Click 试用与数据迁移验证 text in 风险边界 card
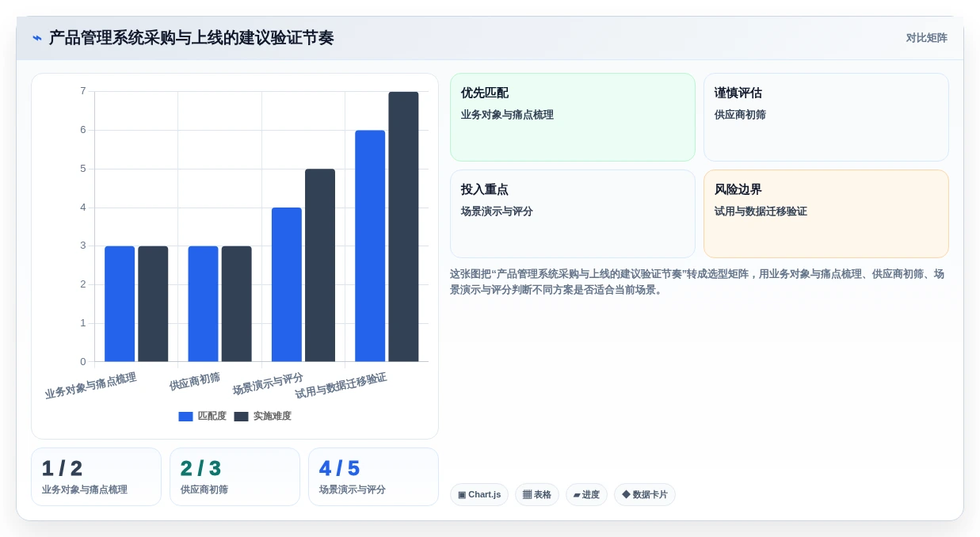The width and height of the screenshot is (980, 537). [761, 211]
